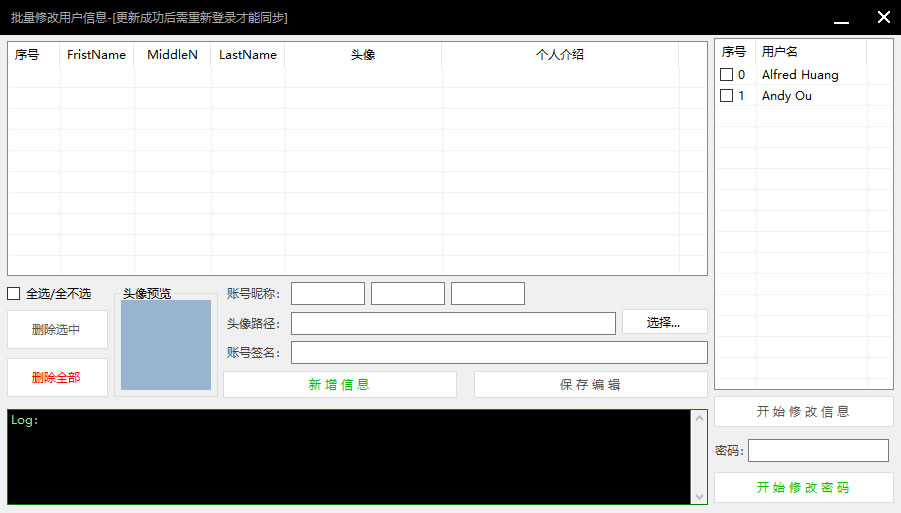901x513 pixels.
Task: Click the blue avatar preview image
Action: (x=165, y=345)
